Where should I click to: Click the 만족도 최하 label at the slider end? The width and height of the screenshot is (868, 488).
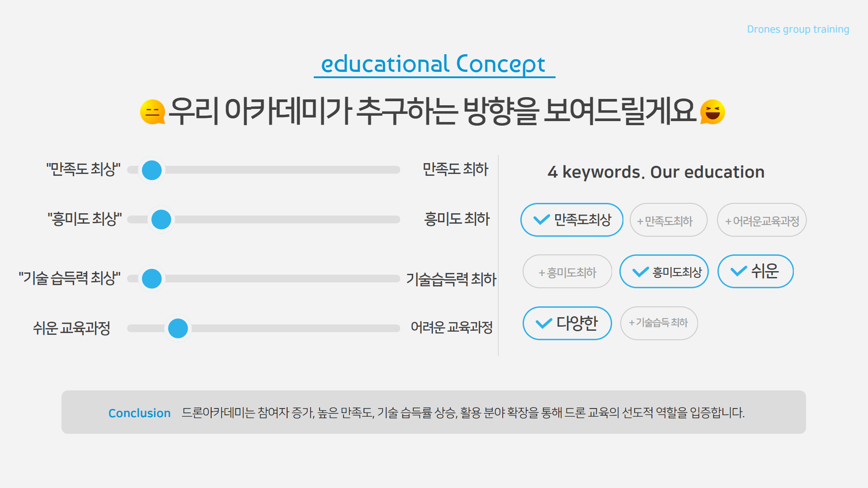click(x=455, y=169)
